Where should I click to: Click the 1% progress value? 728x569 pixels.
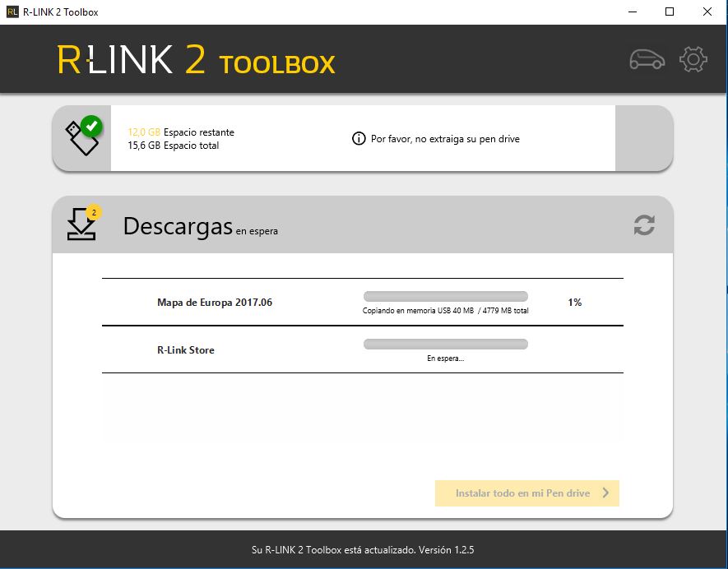tap(575, 302)
